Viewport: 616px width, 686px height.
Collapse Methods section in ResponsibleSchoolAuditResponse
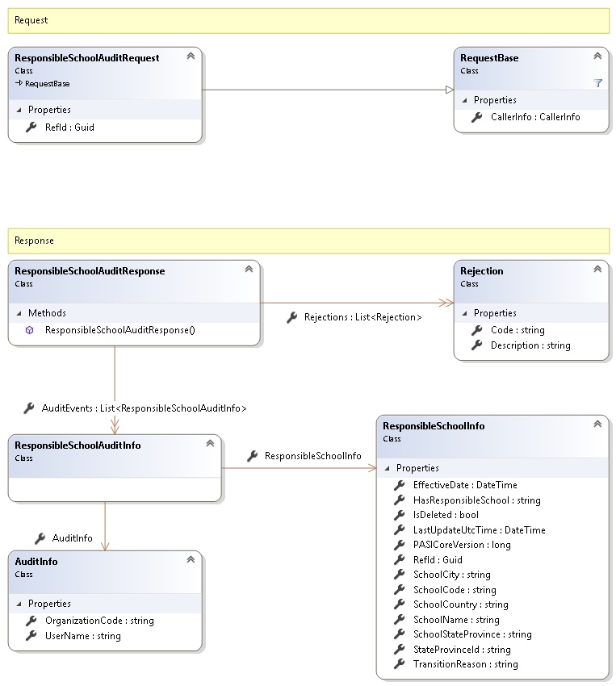[19, 313]
